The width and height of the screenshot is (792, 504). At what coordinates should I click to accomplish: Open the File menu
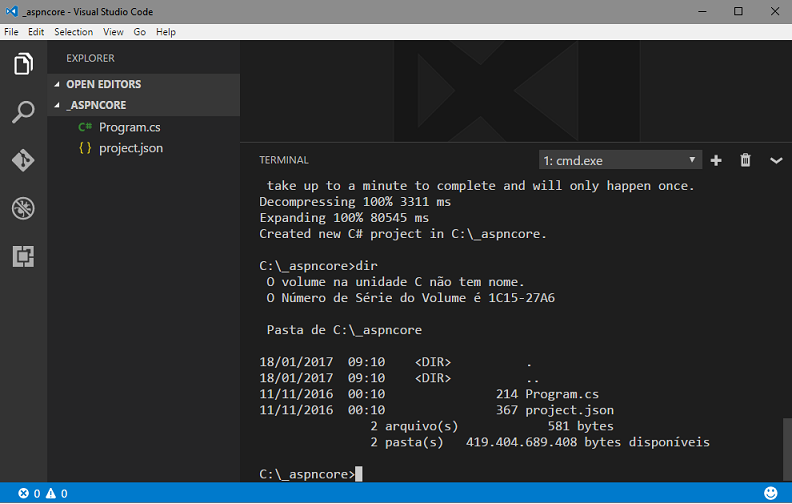11,32
